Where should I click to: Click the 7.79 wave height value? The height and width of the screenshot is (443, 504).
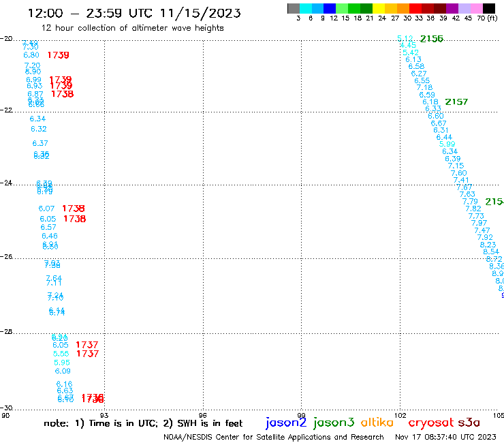click(x=470, y=202)
